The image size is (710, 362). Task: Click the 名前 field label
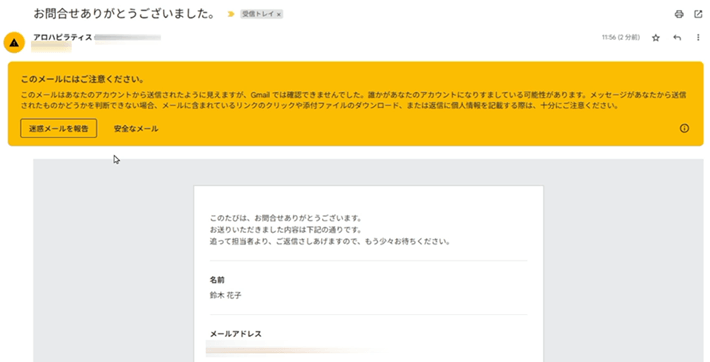click(217, 280)
